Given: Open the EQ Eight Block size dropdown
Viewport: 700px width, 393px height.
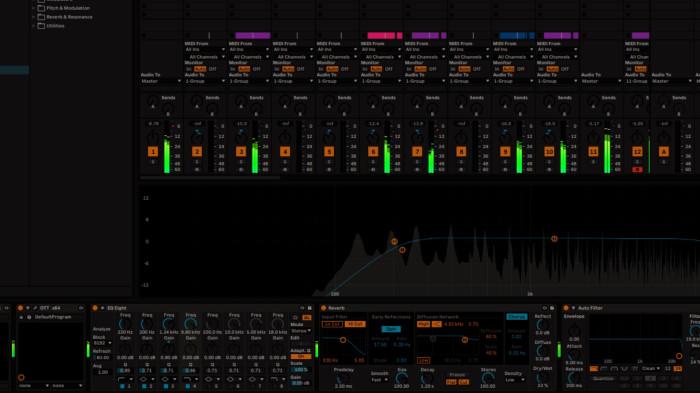Looking at the screenshot, I should pyautogui.click(x=102, y=343).
